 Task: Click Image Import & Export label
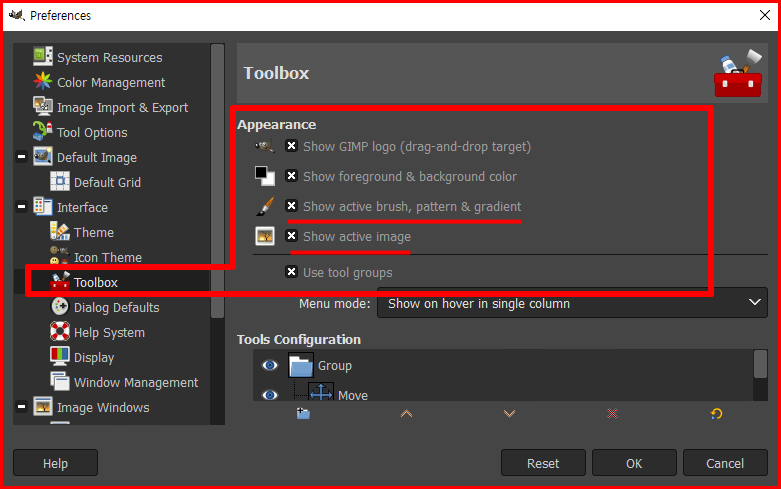[x=123, y=108]
